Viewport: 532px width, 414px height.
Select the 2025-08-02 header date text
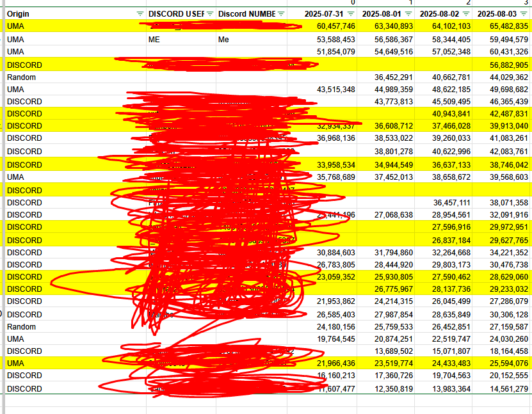click(439, 14)
